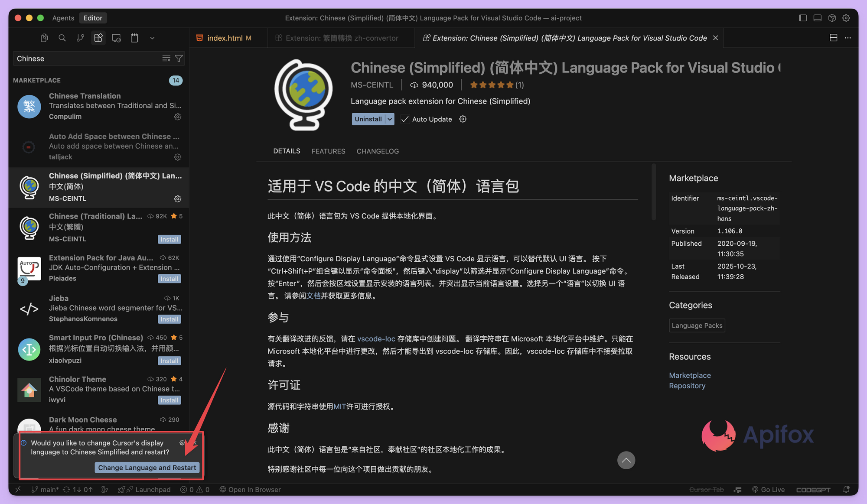Expand the sidebar toolbar overflow chevron

click(x=152, y=38)
